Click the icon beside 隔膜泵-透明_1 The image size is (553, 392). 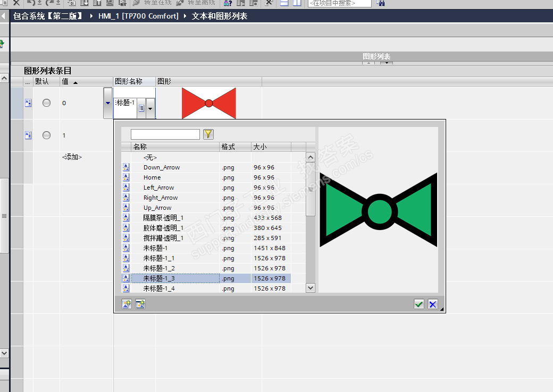126,218
